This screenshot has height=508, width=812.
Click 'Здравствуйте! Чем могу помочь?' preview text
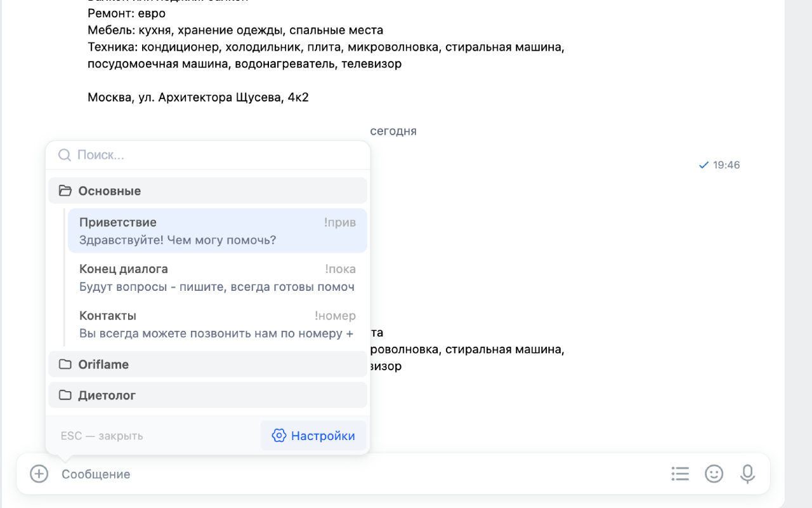pyautogui.click(x=178, y=240)
